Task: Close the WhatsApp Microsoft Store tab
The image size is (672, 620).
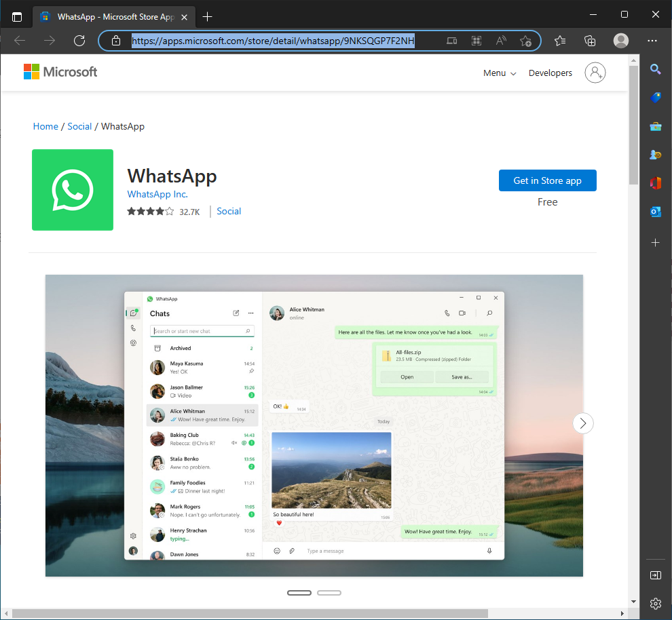Action: (x=184, y=17)
